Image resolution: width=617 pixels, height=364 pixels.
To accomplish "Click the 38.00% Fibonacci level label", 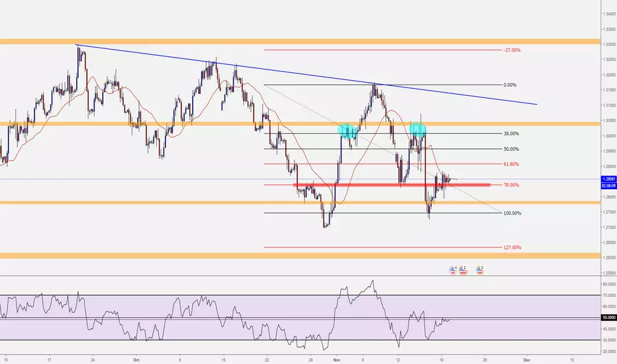I will [511, 134].
